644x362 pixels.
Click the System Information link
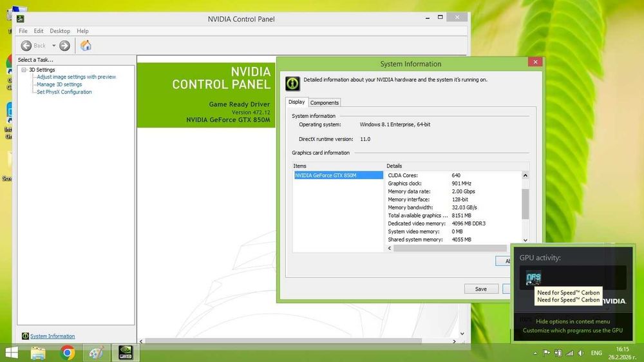[x=53, y=336]
